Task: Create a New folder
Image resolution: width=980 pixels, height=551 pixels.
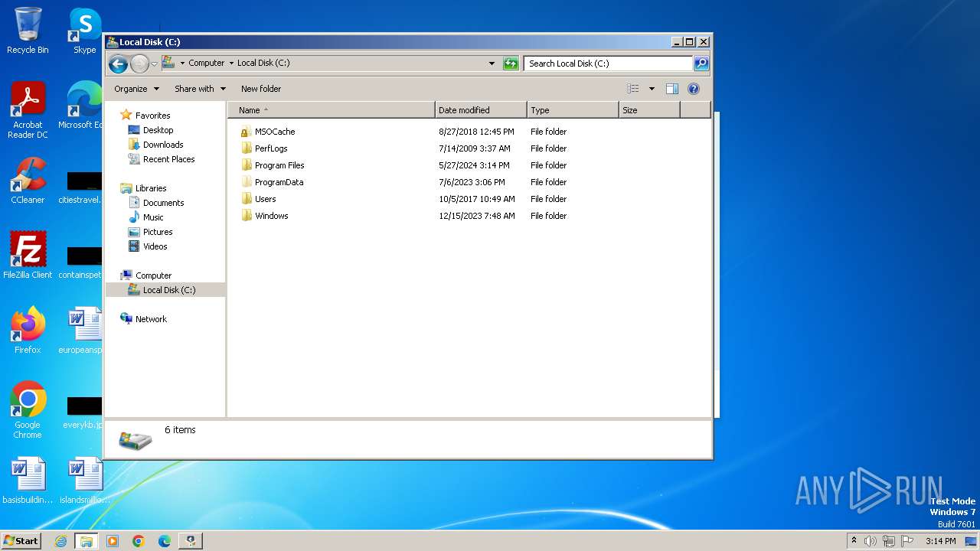Action: 261,89
